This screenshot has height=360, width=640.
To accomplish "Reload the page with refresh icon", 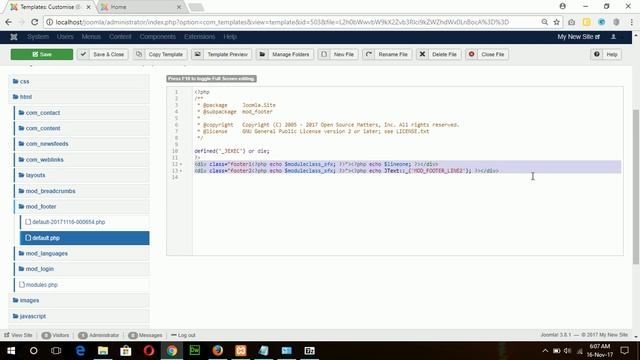I will click(35, 22).
